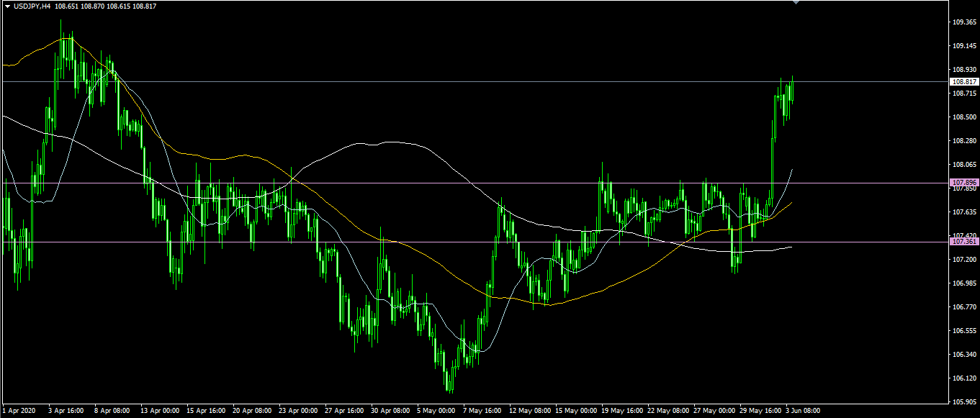
Task: Click the 15 Apr 16:00 time label
Action: pos(206,411)
